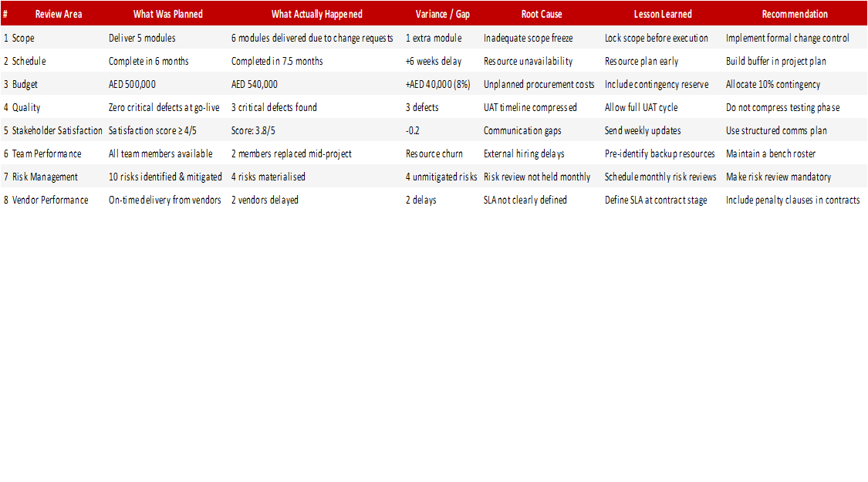Click 'Build buffer in project plan' cell
The image size is (868, 482).
776,62
